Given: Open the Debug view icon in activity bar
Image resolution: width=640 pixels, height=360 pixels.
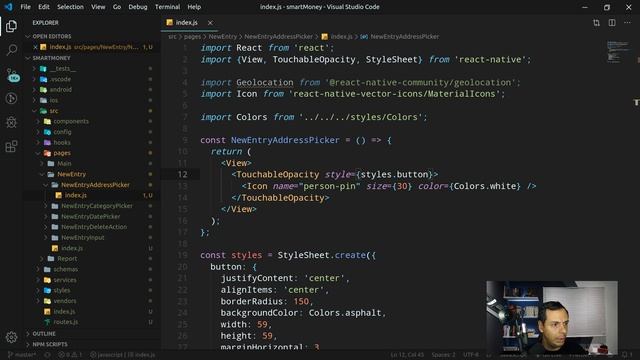Looking at the screenshot, I should click(11, 98).
